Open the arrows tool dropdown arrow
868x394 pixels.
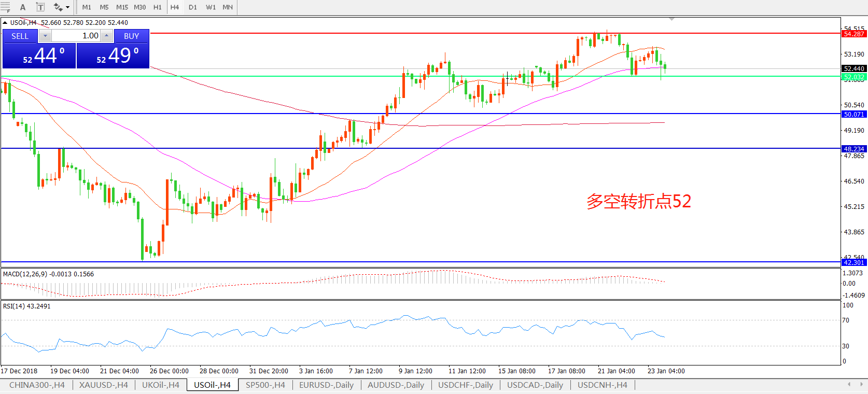pos(68,7)
